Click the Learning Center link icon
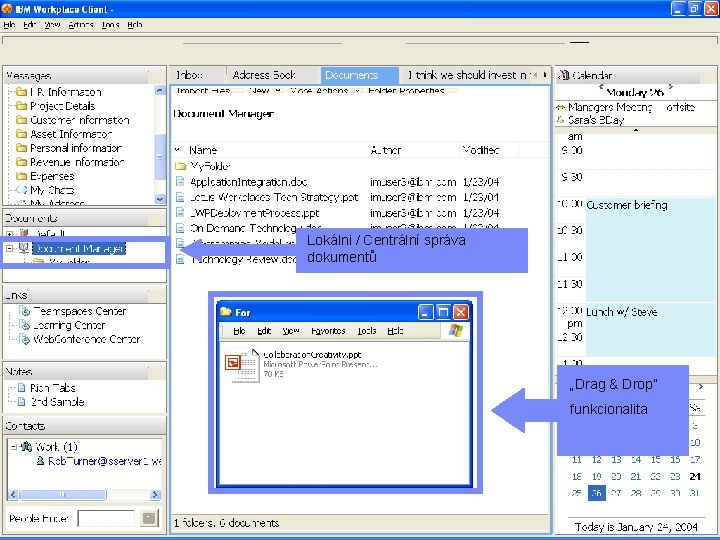 pos(24,325)
